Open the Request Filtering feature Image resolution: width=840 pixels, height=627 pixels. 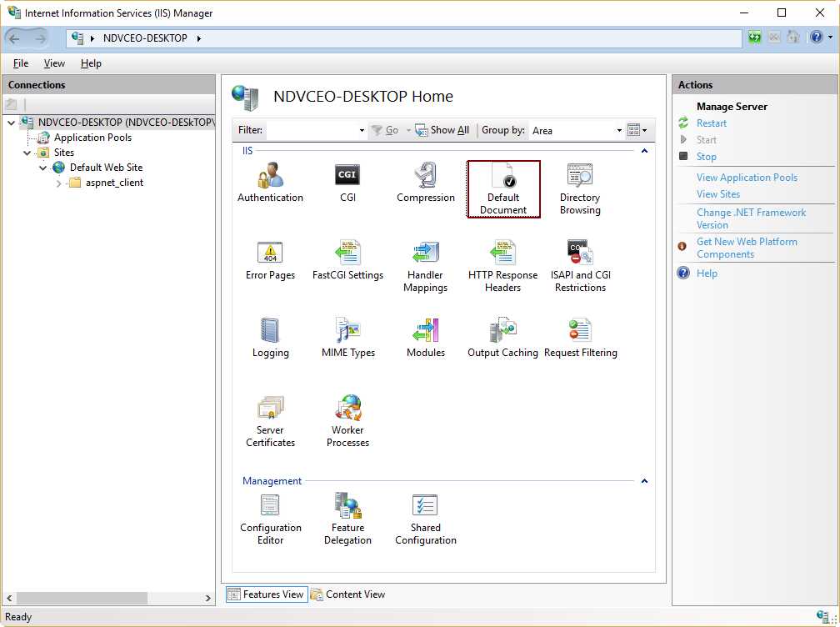(581, 334)
